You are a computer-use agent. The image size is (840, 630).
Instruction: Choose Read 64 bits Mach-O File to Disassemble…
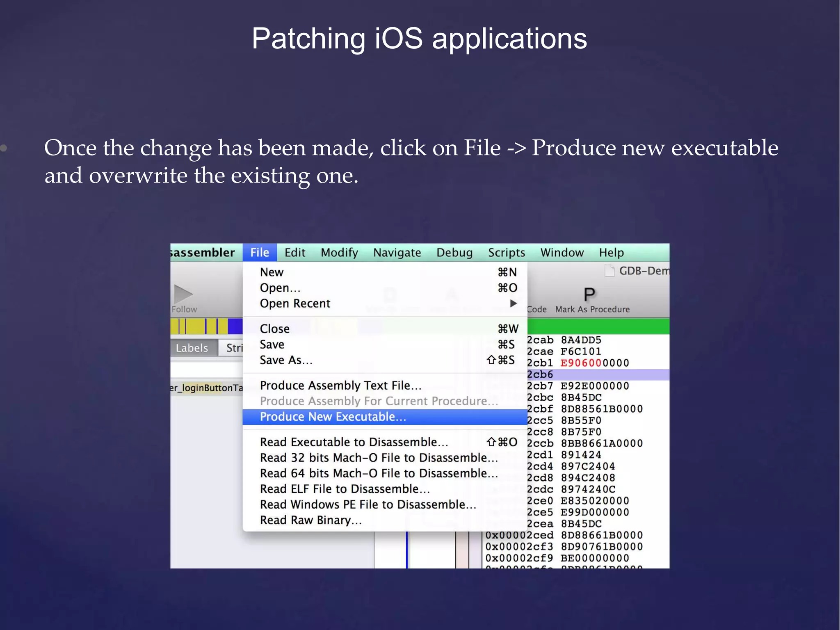pos(385,473)
